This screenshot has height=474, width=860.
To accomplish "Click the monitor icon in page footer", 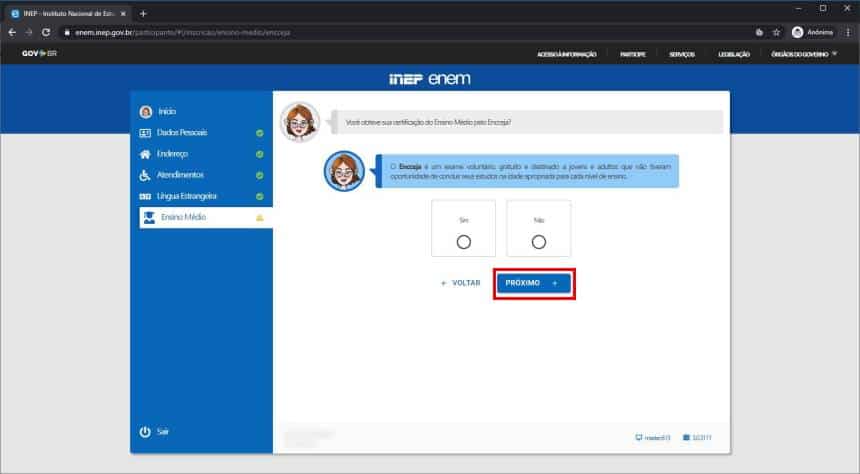I will [x=638, y=437].
